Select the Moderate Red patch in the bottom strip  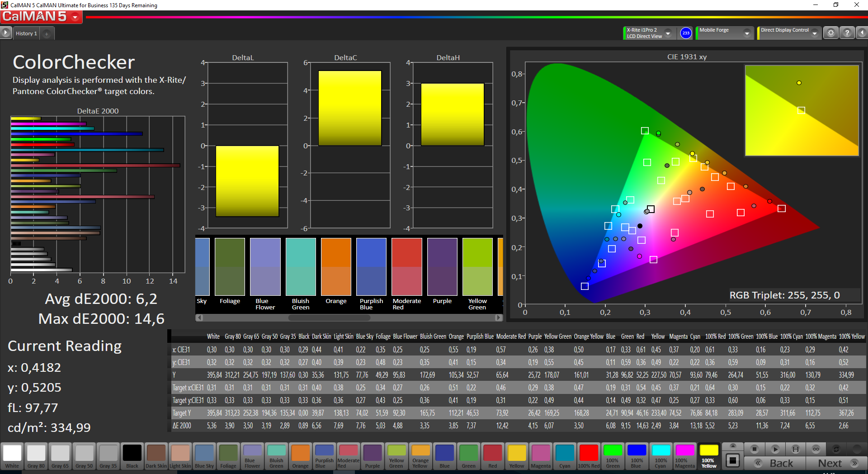(348, 456)
